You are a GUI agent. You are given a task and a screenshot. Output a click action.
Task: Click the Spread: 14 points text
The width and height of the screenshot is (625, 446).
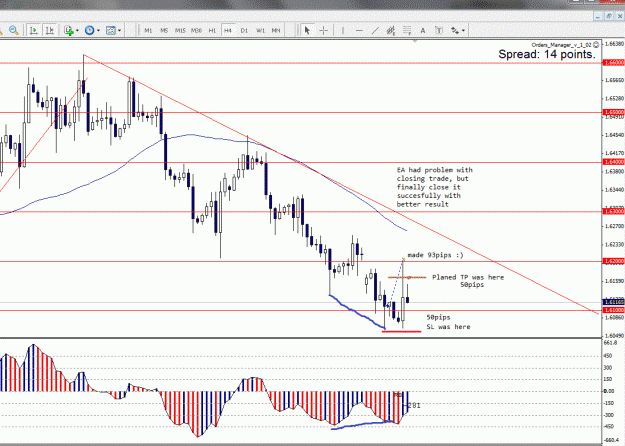tap(547, 54)
